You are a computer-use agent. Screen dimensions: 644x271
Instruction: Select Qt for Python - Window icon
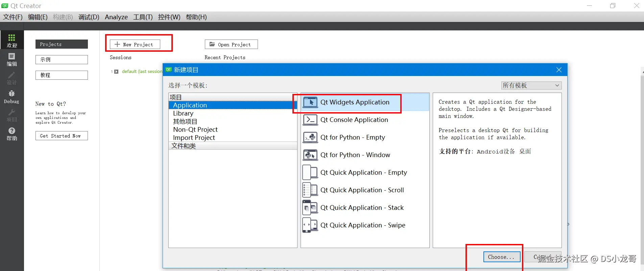coord(310,155)
